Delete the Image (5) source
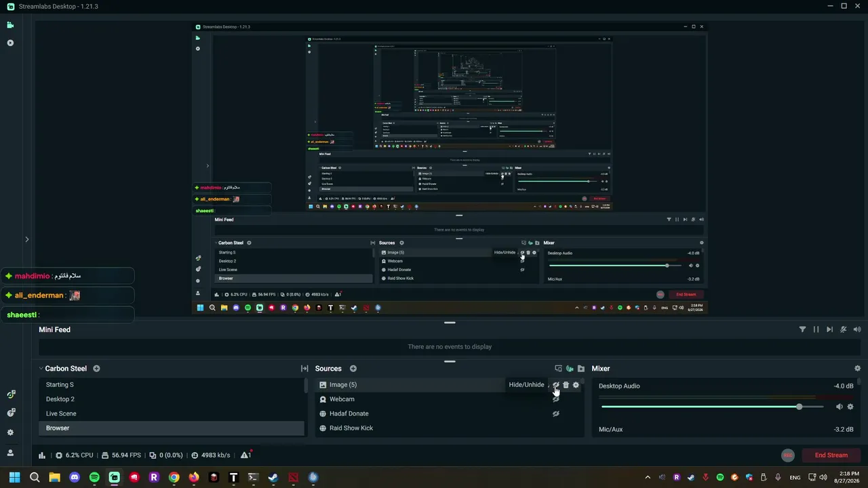 click(566, 385)
